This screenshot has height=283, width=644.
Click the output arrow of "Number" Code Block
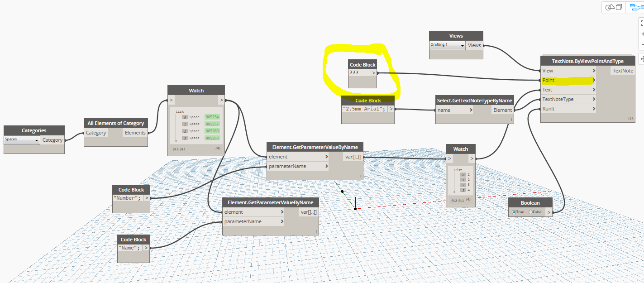(x=147, y=198)
